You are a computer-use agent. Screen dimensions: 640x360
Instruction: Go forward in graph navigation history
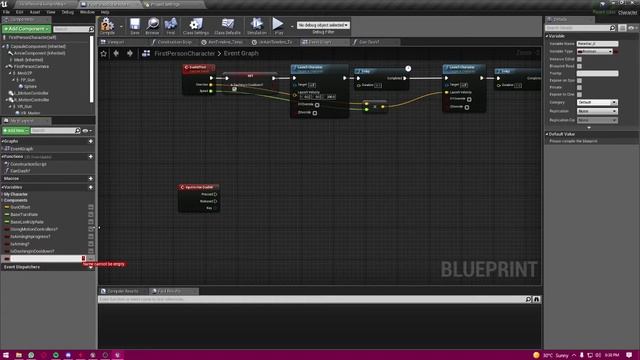130,53
